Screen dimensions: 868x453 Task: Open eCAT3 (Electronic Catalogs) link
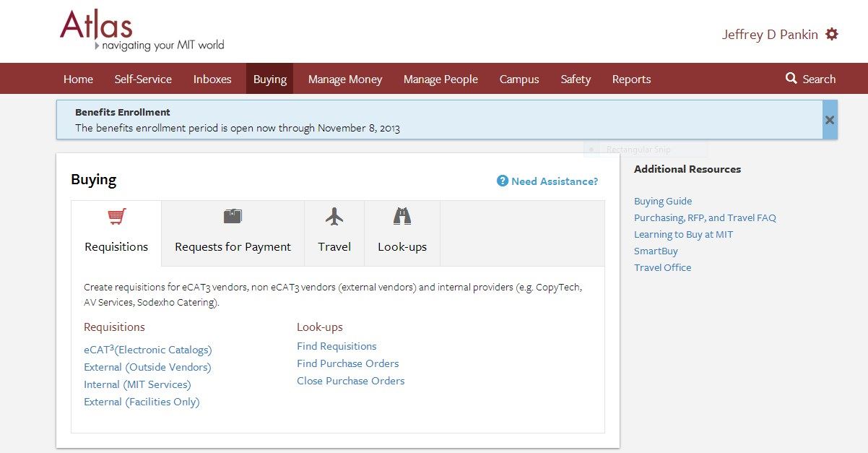148,350
